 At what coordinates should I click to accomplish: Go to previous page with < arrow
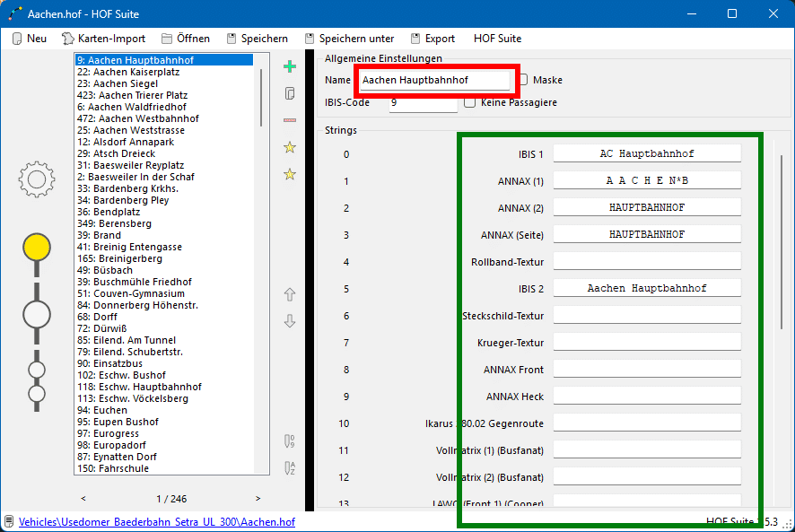click(x=83, y=499)
